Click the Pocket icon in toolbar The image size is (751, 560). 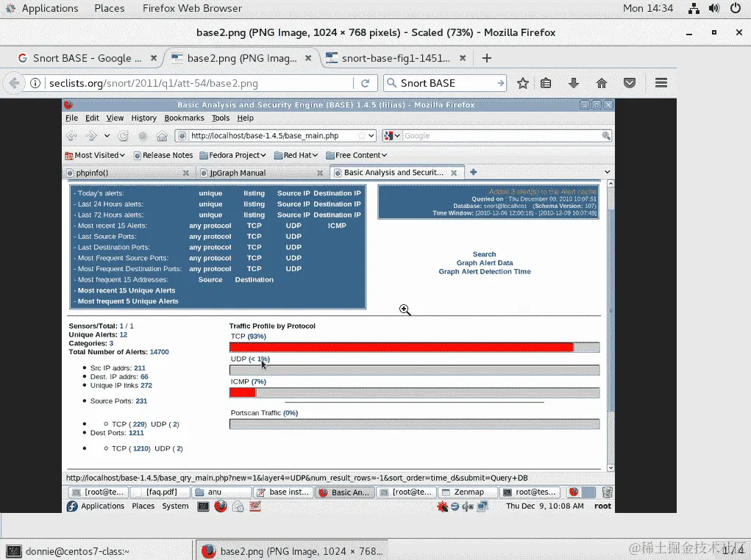630,83
